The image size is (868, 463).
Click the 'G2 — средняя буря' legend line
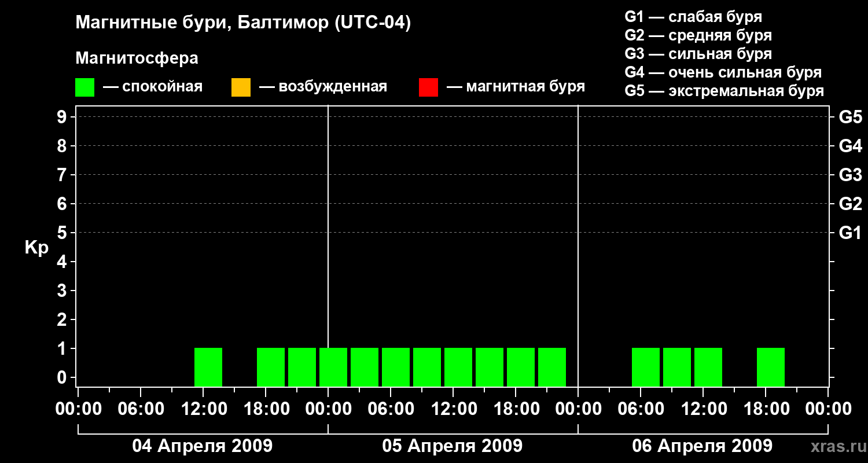pyautogui.click(x=698, y=35)
